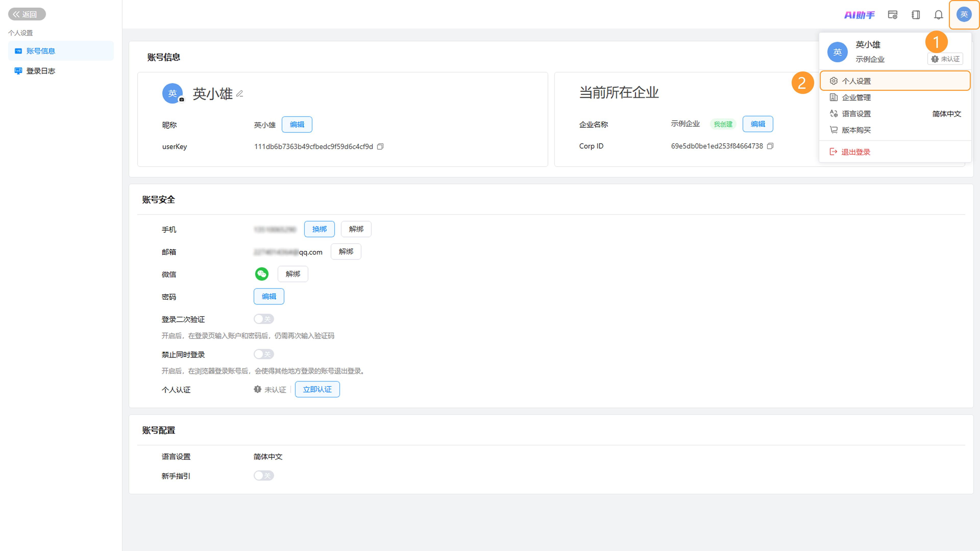980x551 pixels.
Task: Click the 账号安全 section heading
Action: [158, 200]
